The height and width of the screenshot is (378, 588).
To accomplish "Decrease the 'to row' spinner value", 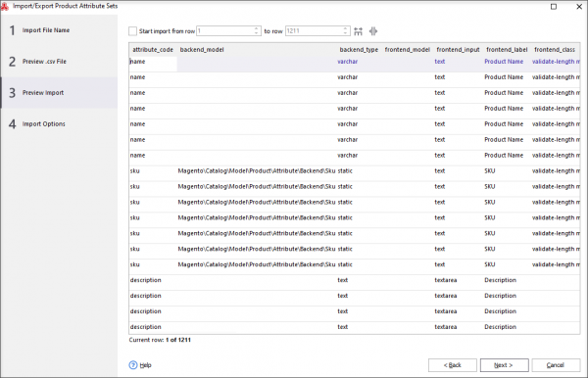I will pos(345,33).
